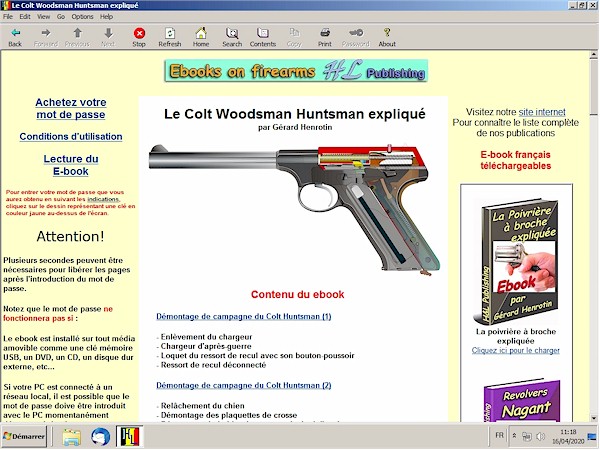Click the 'indications' link in red text
The image size is (600, 450).
tap(103, 199)
